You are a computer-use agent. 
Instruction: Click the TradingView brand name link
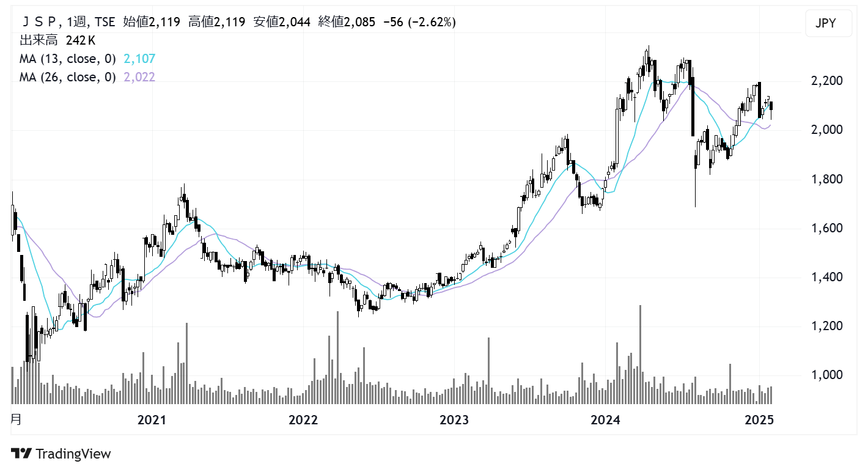click(x=73, y=454)
